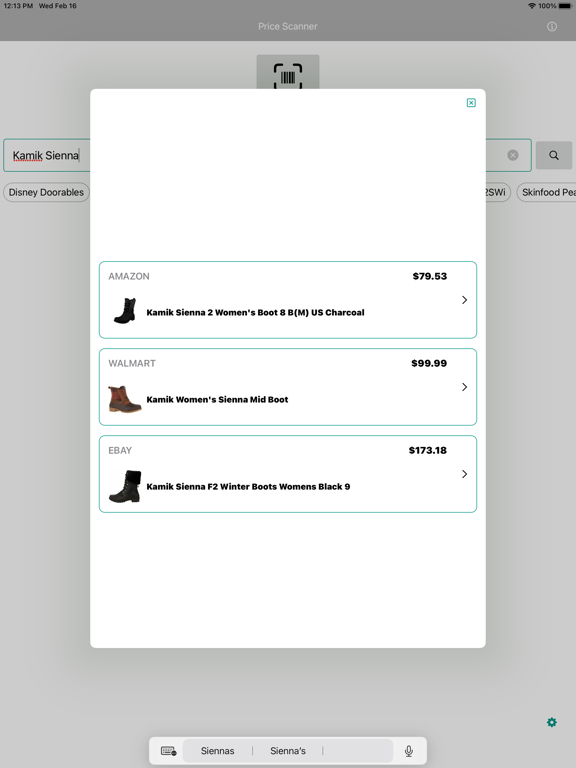Clear the search field text
Image resolution: width=576 pixels, height=768 pixels.
[513, 155]
